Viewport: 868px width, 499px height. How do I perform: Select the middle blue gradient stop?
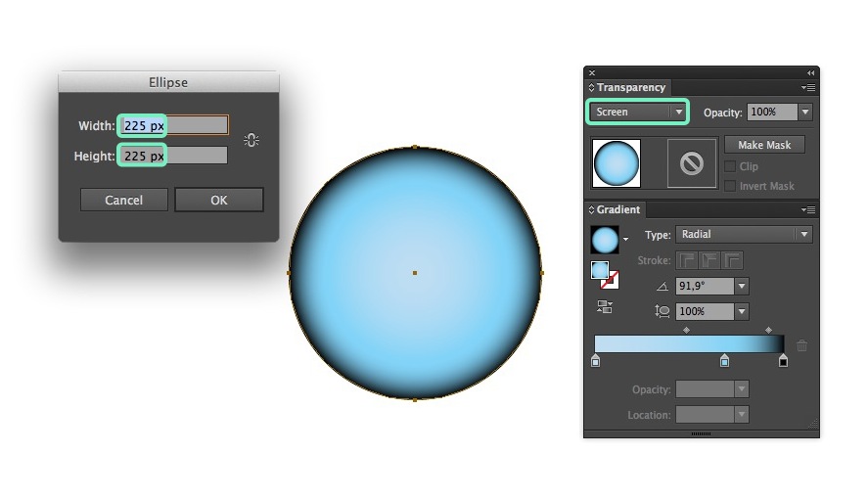[x=724, y=361]
